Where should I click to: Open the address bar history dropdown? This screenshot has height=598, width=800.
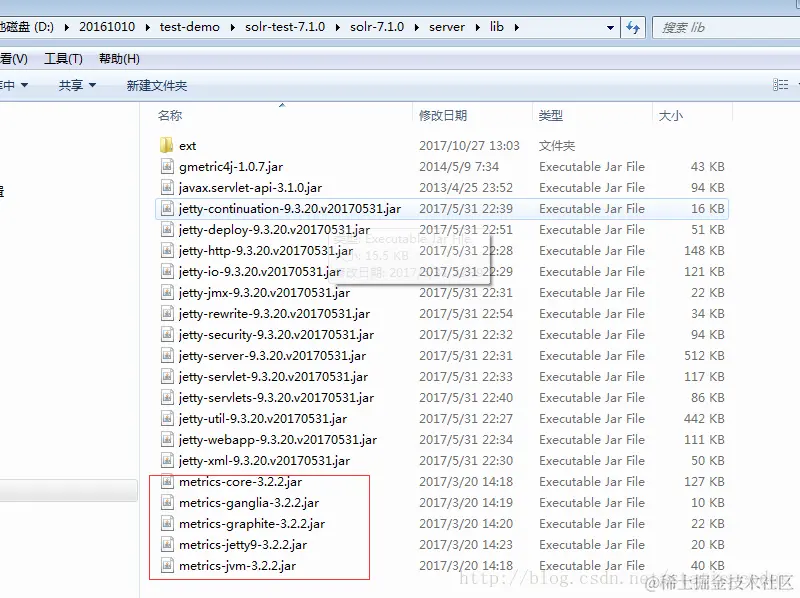coord(610,28)
